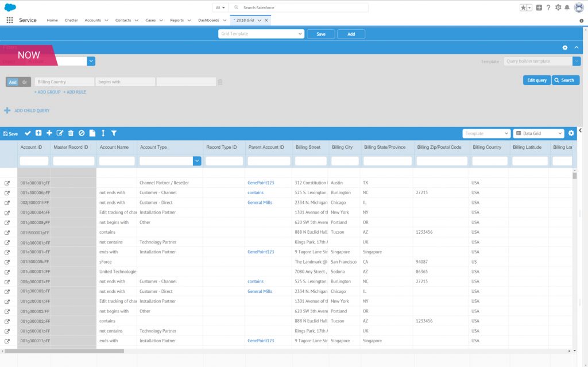Select the And condition toggle in query builder
The image size is (588, 367).
[11, 82]
